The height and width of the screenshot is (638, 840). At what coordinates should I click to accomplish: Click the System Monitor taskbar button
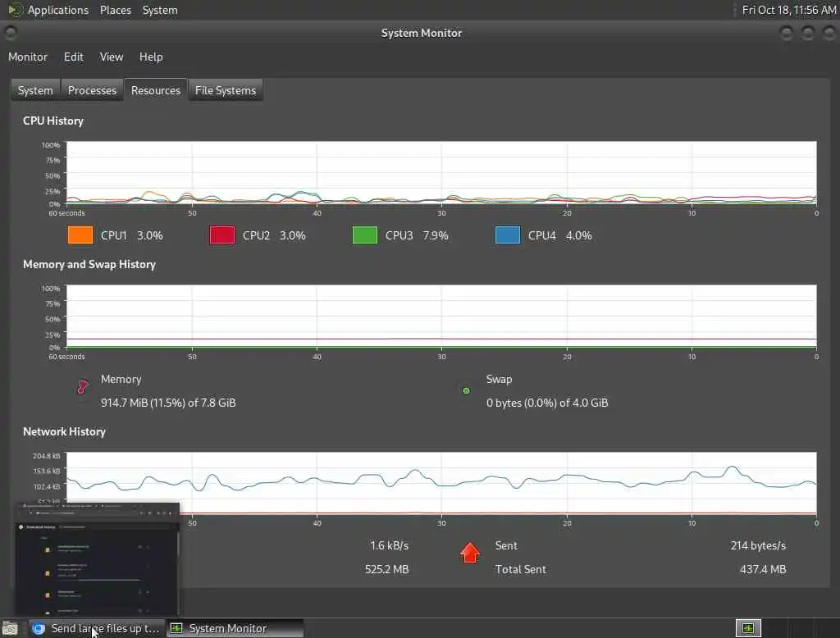[x=235, y=628]
